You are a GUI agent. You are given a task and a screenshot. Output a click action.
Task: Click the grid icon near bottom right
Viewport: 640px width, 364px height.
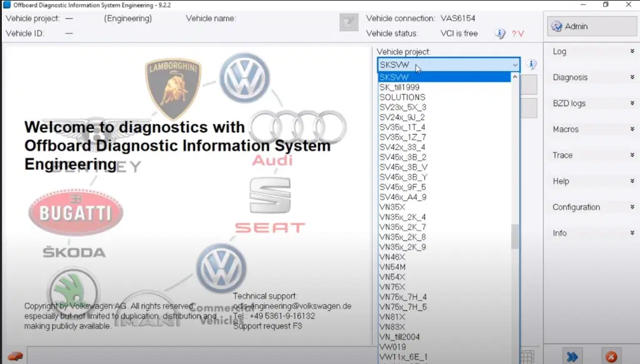point(527,357)
